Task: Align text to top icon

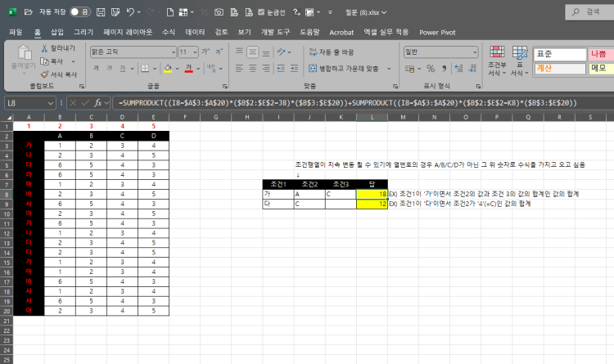Action: click(x=239, y=52)
